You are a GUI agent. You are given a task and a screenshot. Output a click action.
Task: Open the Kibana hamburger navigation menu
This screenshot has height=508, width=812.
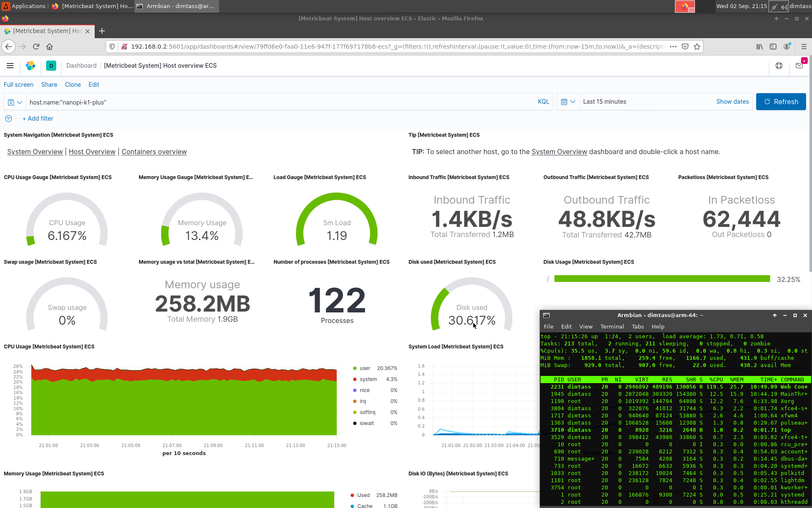tap(10, 66)
